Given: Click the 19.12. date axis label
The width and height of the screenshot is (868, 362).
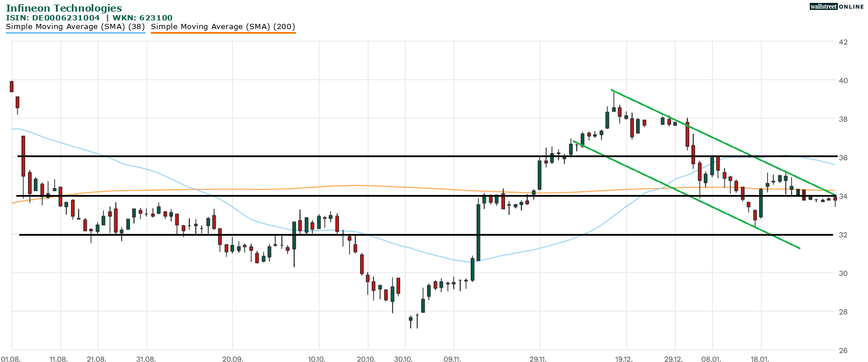Looking at the screenshot, I should [x=625, y=359].
